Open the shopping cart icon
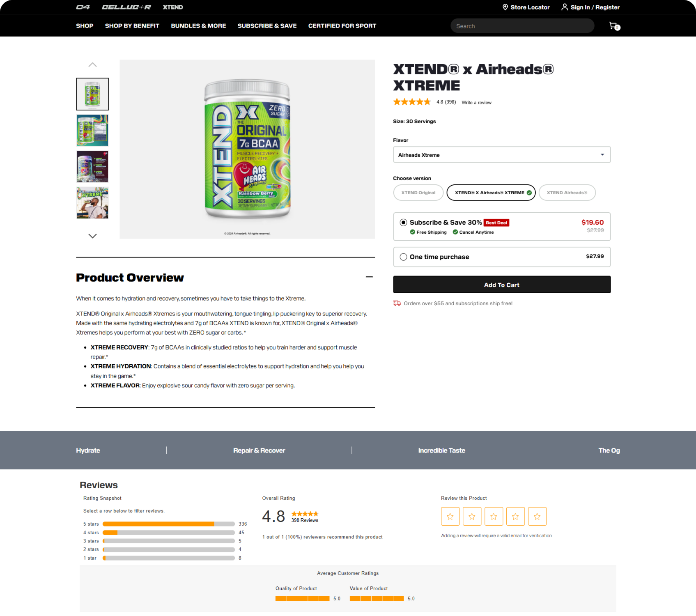This screenshot has height=616, width=696. (x=614, y=26)
